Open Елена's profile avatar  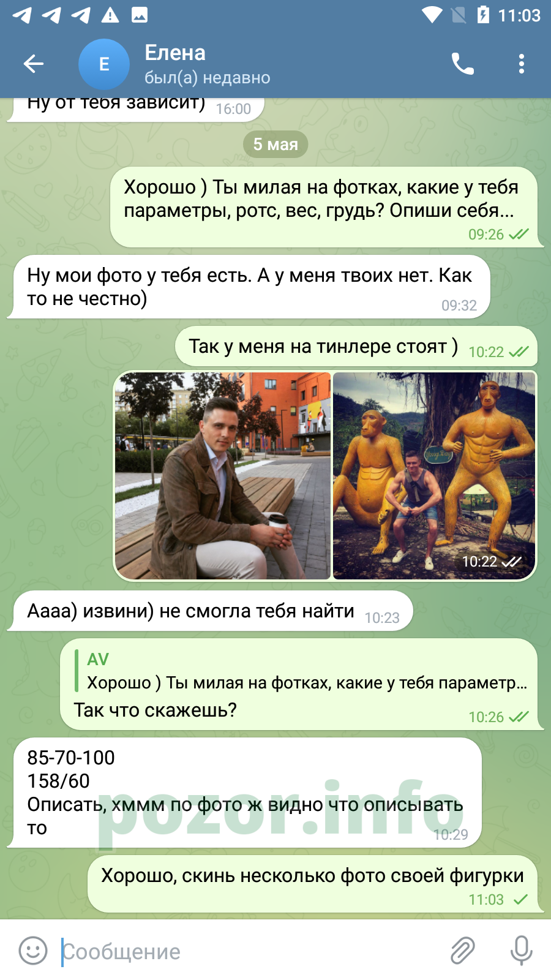[x=104, y=64]
